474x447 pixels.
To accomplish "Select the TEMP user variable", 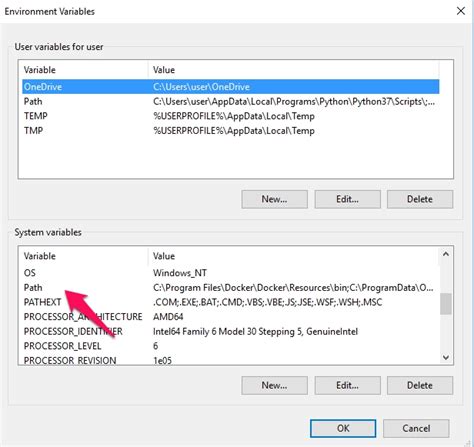I will [x=231, y=116].
